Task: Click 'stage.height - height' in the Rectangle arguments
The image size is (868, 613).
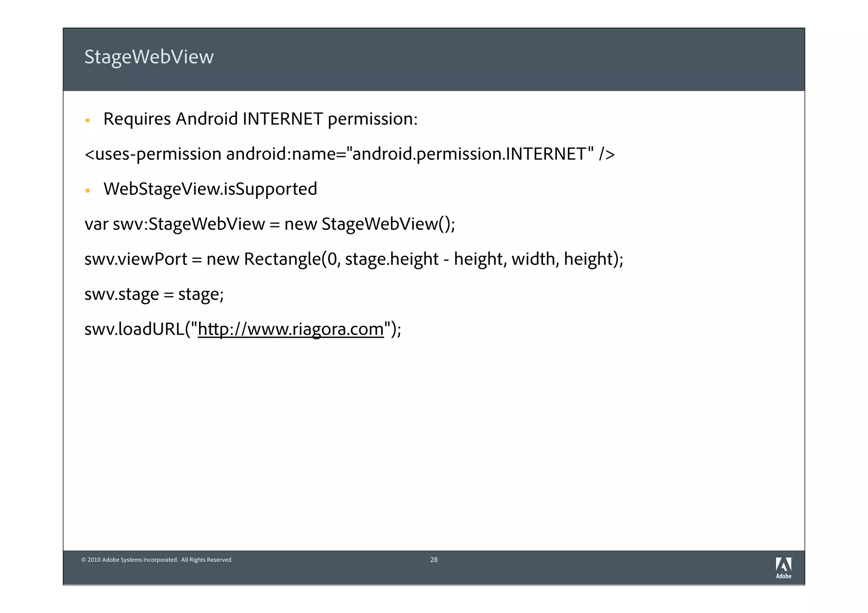Action: (425, 259)
